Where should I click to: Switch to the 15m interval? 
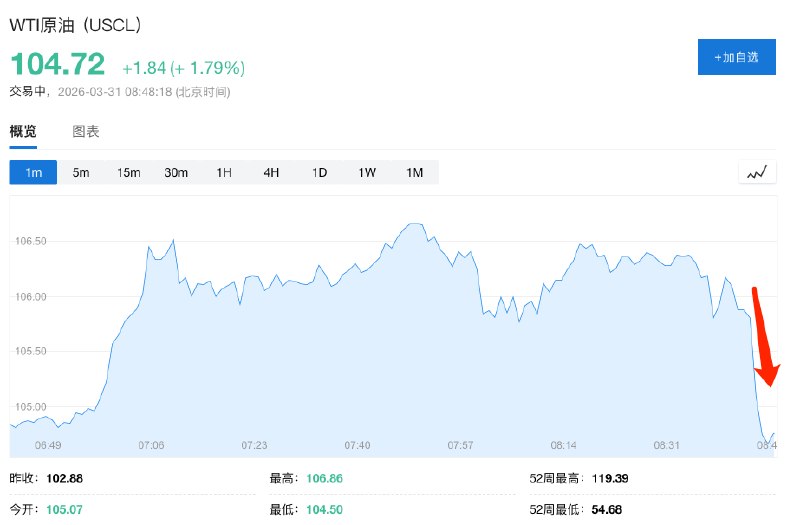[128, 172]
